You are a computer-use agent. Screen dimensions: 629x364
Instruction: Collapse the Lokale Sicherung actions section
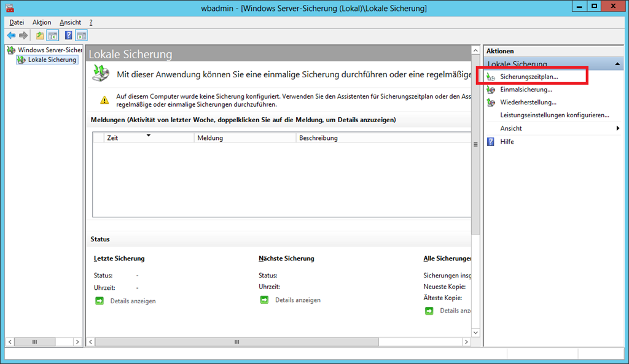tap(617, 64)
